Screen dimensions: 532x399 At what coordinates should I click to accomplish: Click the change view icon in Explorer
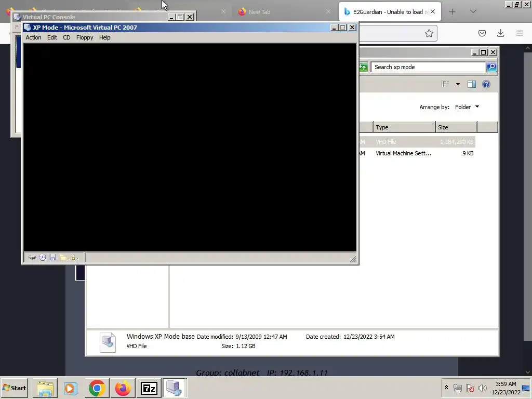(445, 84)
